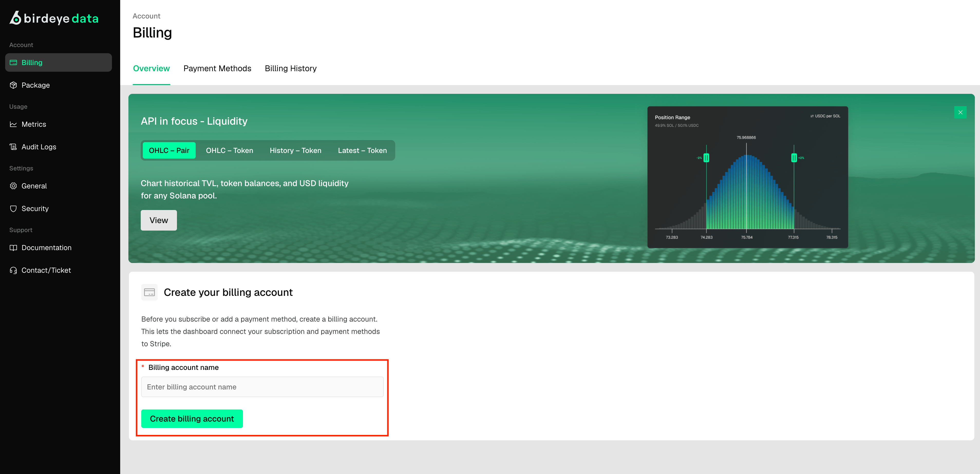Click the Birdeye Data logo

click(x=54, y=18)
